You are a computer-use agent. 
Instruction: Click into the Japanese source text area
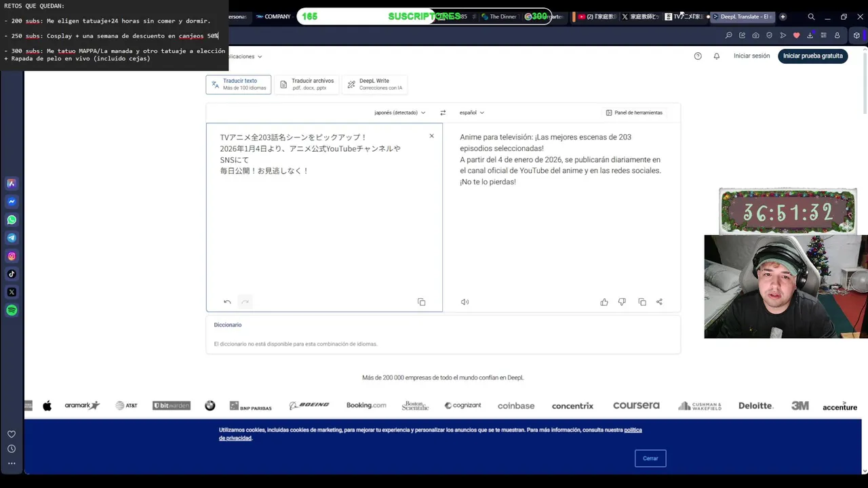324,217
